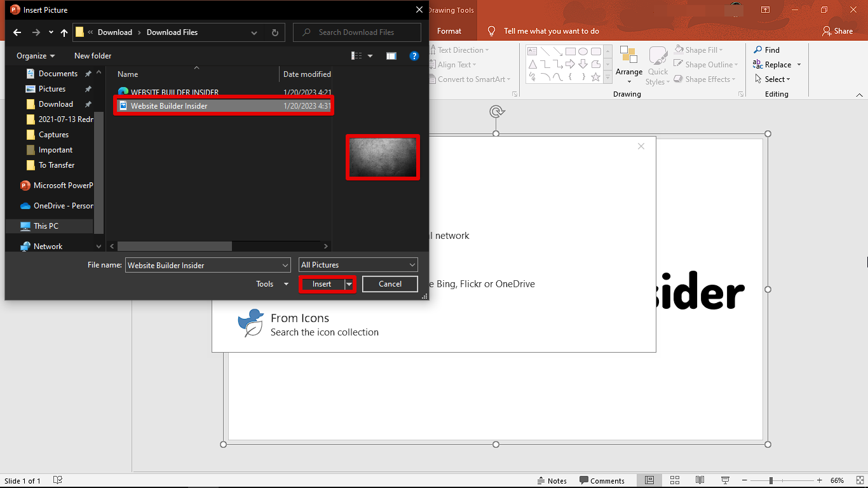Image resolution: width=868 pixels, height=488 pixels.
Task: Toggle the preview pane icon
Action: (391, 56)
